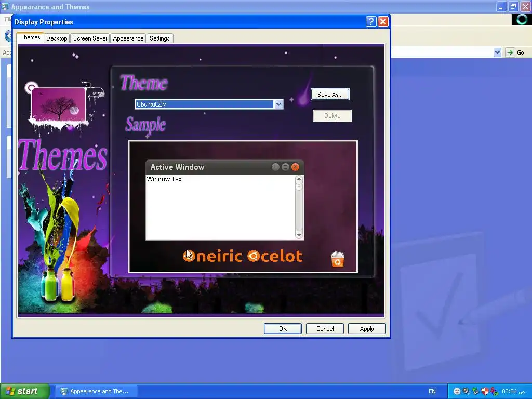Click Go button in Appearance and Themes window

[521, 52]
